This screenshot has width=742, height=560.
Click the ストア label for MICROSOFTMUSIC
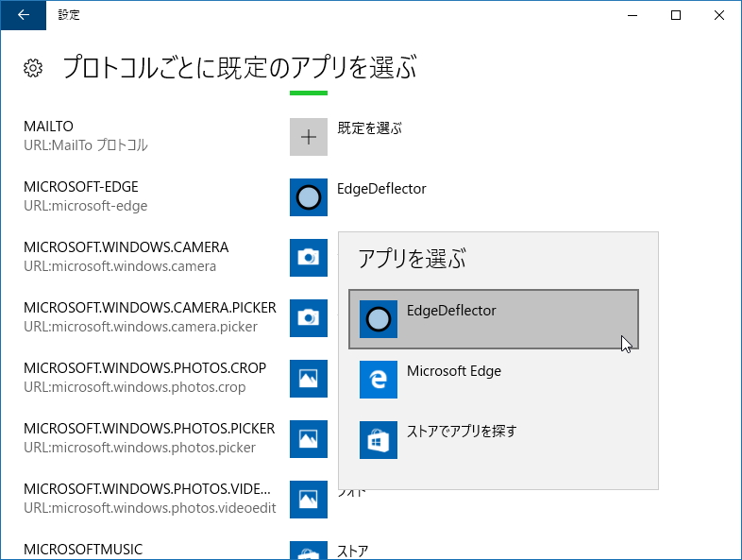352,552
